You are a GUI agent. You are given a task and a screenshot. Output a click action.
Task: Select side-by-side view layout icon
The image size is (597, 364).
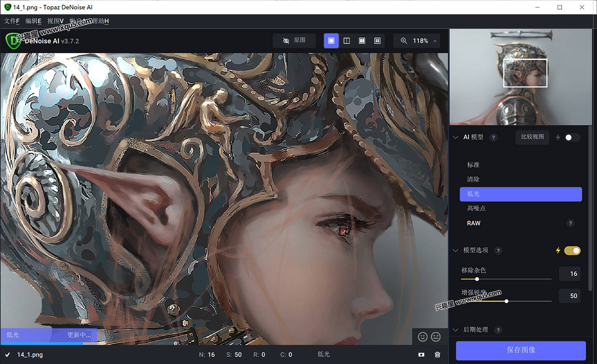click(x=362, y=41)
